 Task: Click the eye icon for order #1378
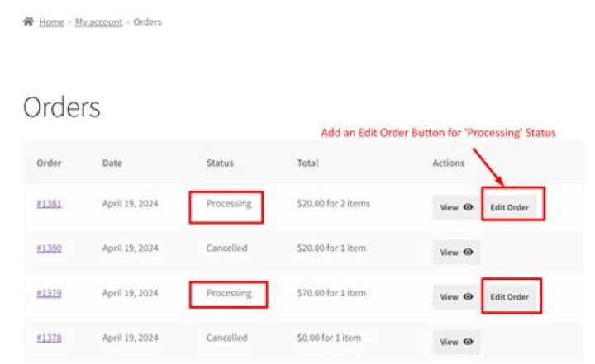469,341
